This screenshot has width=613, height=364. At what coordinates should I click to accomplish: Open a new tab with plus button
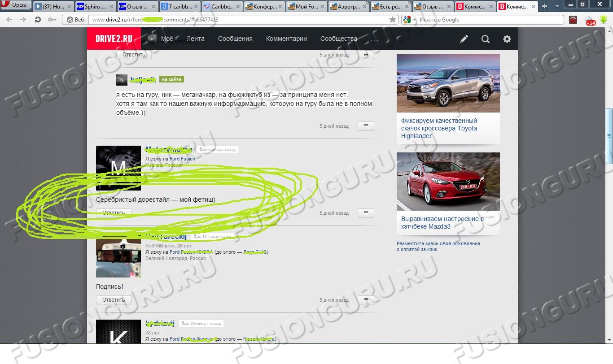point(544,6)
